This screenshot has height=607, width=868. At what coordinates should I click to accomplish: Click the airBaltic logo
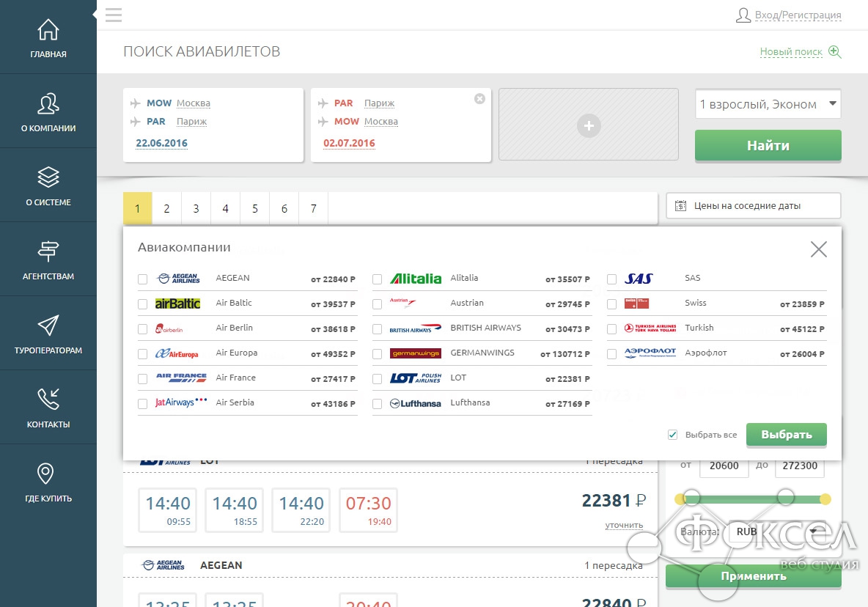[x=177, y=303]
